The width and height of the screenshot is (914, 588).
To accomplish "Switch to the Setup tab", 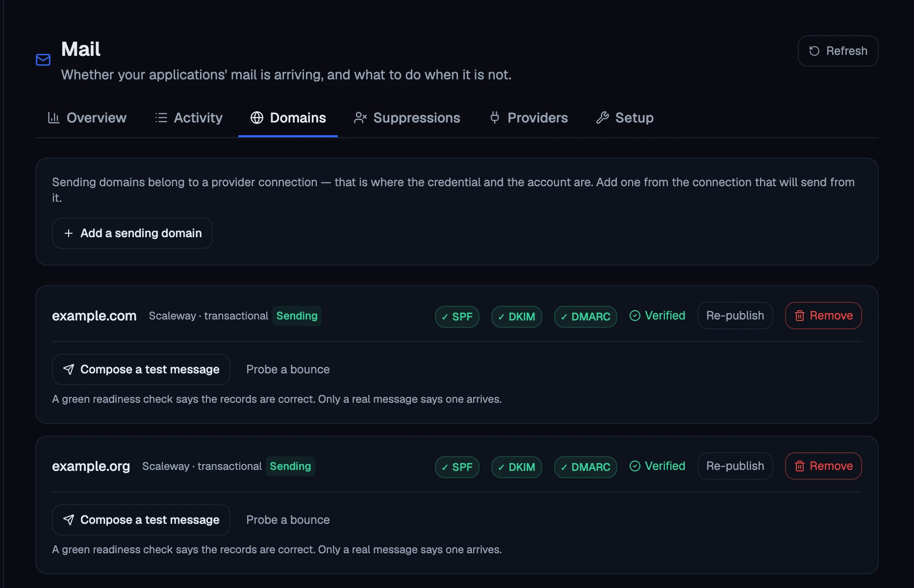I will click(625, 118).
